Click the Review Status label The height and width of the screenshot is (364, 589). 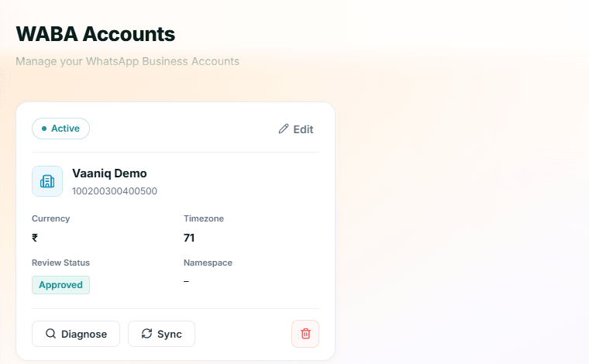61,263
